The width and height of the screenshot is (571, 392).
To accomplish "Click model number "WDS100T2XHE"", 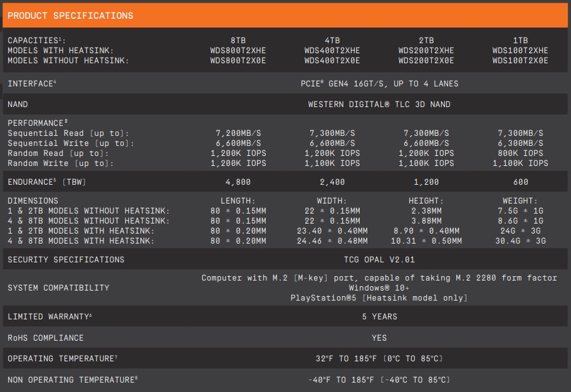I will [x=520, y=51].
